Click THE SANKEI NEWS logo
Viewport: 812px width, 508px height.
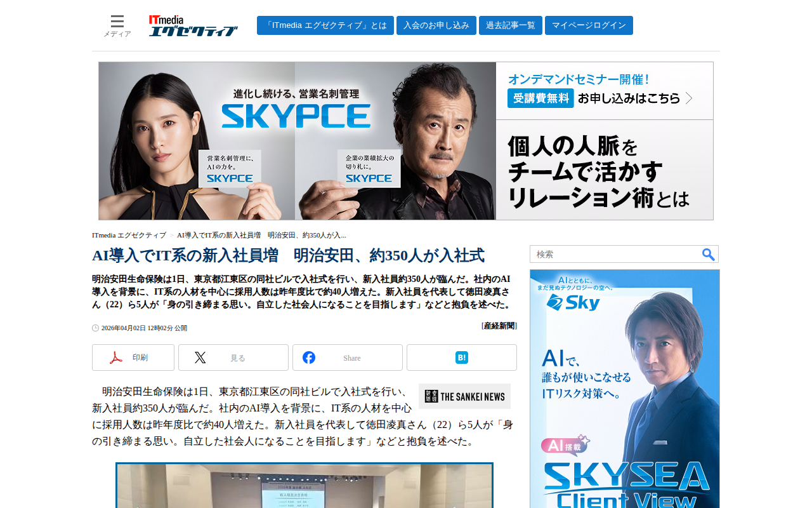tap(464, 396)
